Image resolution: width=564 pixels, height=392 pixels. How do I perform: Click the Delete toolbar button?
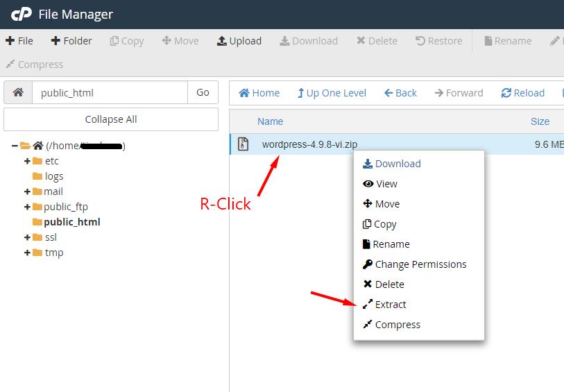377,41
